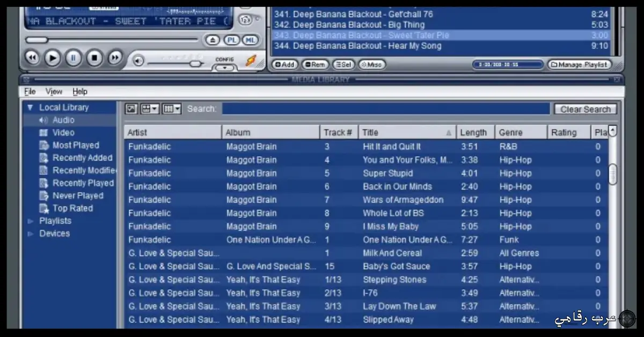Select the track Super Stupid
Screen dimensions: 644x337
(x=366, y=173)
